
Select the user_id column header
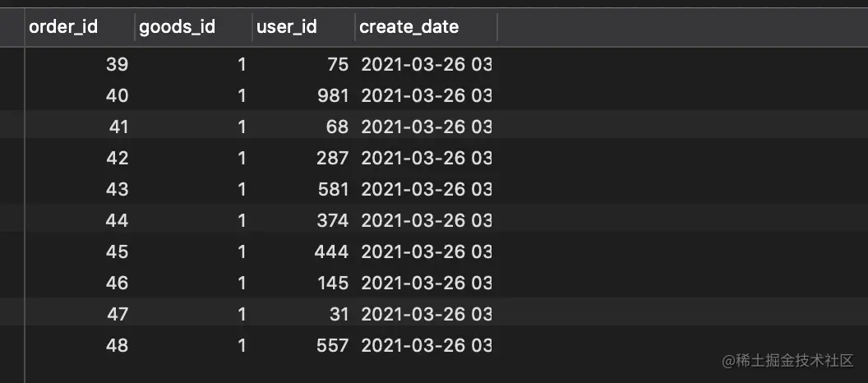pos(287,27)
